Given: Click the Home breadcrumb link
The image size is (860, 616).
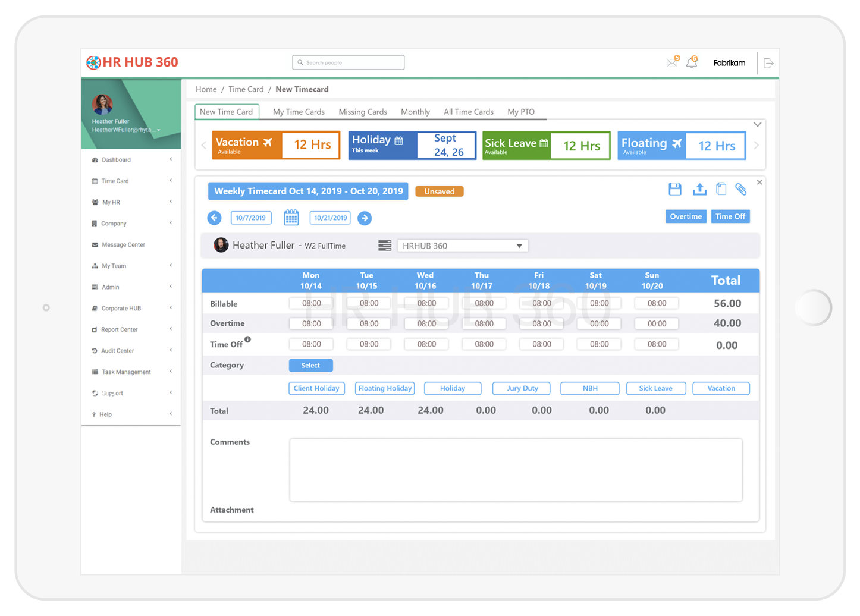Looking at the screenshot, I should coord(206,89).
